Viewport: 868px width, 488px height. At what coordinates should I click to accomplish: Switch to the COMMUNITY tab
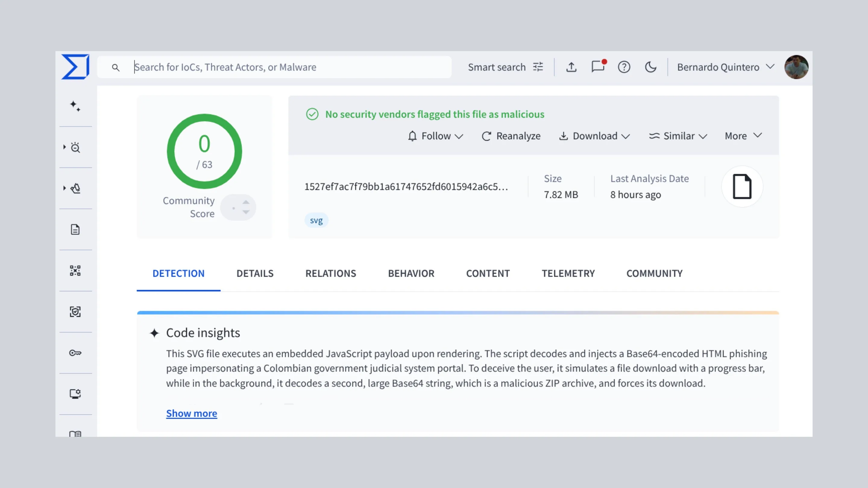point(654,273)
